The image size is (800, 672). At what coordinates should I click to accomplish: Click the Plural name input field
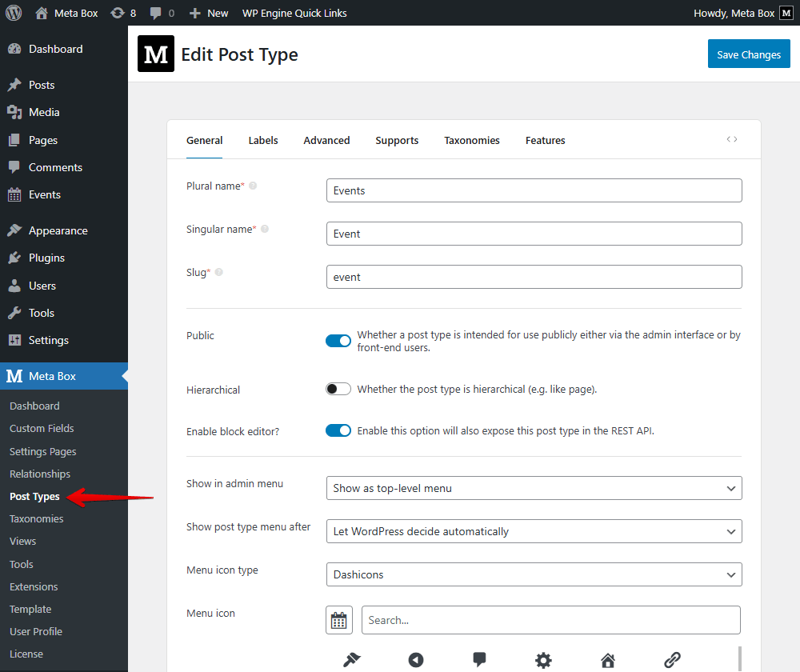pyautogui.click(x=534, y=190)
